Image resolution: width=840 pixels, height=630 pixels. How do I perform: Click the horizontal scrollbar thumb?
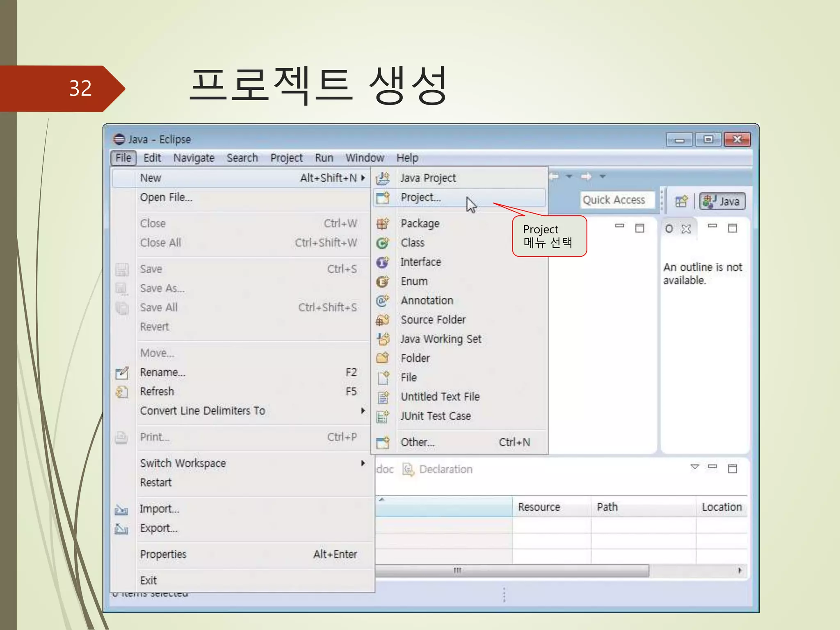pos(511,571)
